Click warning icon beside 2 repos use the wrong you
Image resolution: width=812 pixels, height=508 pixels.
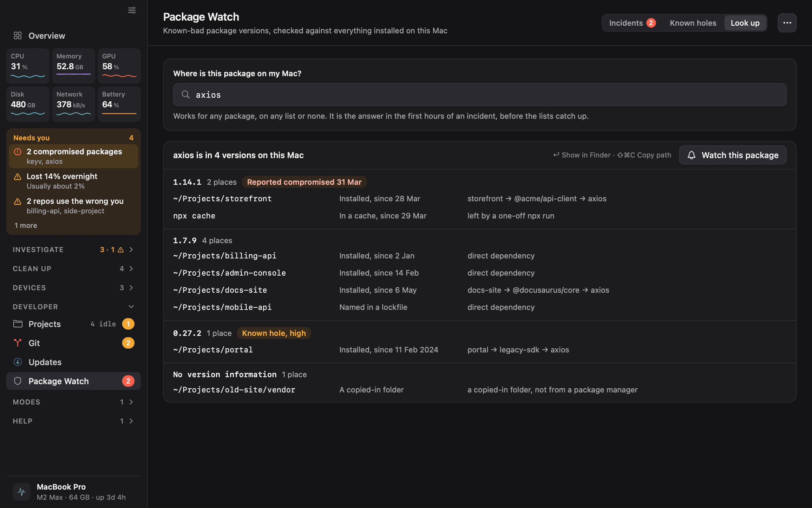click(x=17, y=202)
